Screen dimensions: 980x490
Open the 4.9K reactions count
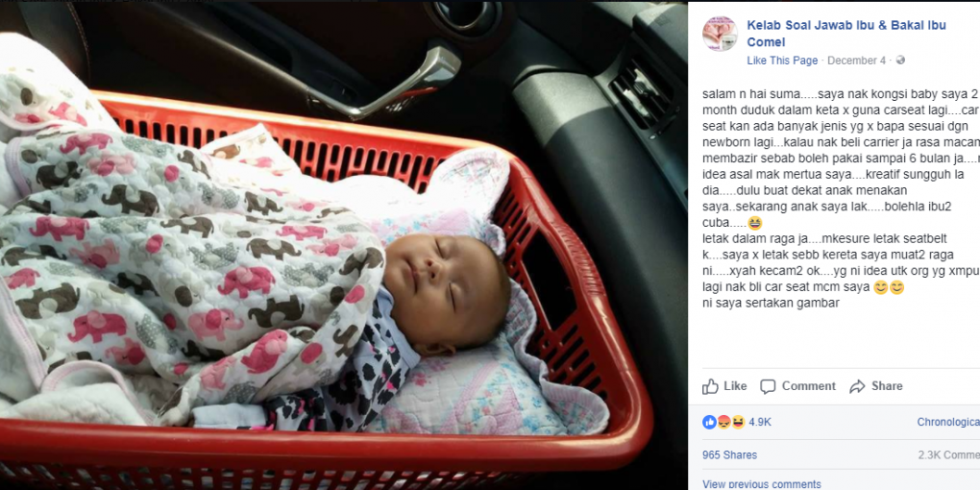tap(760, 423)
